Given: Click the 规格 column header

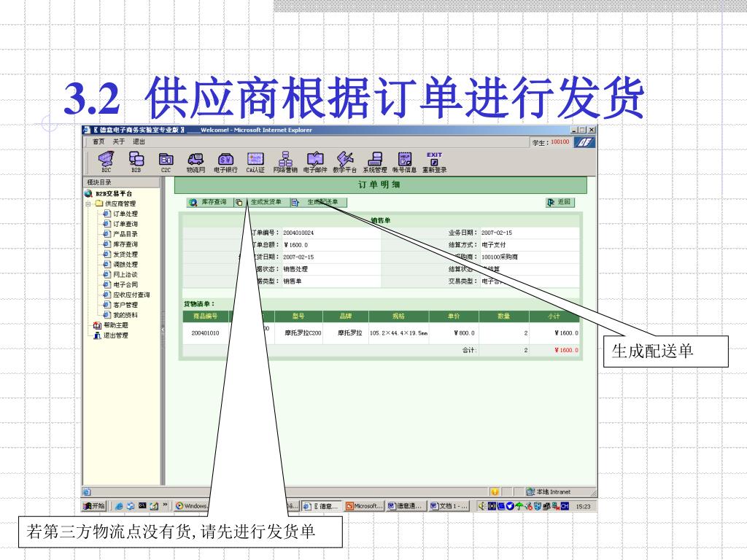Looking at the screenshot, I should click(x=399, y=316).
